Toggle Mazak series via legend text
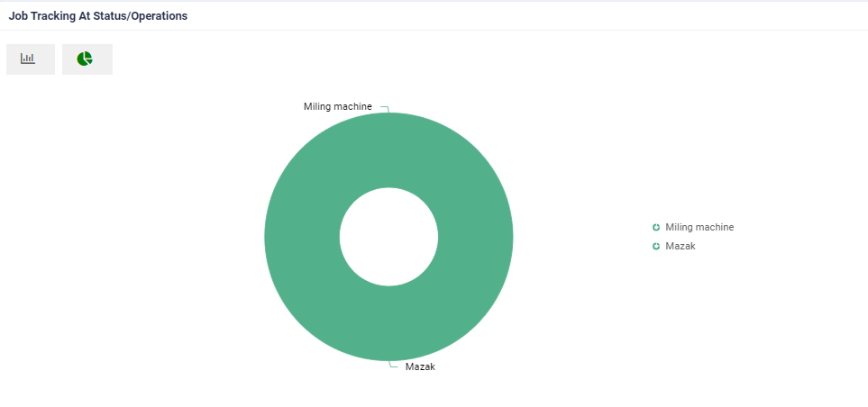Viewport: 868px width, 407px height. [x=681, y=246]
